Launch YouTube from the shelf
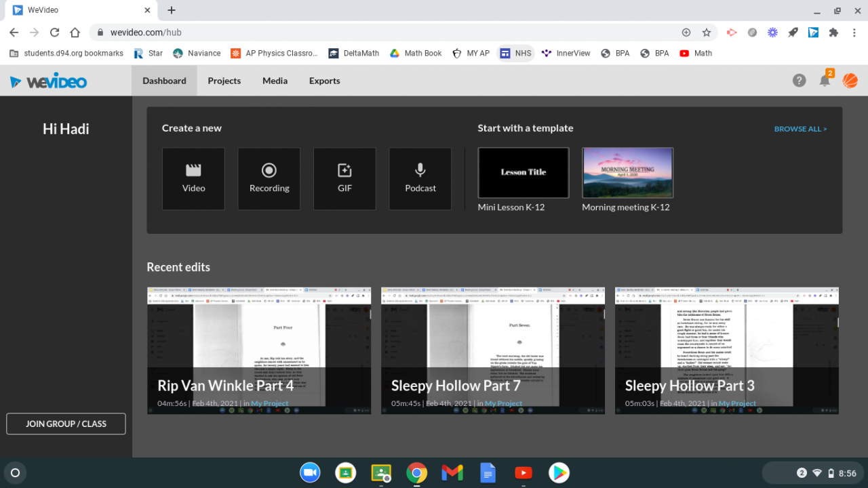 pos(523,472)
